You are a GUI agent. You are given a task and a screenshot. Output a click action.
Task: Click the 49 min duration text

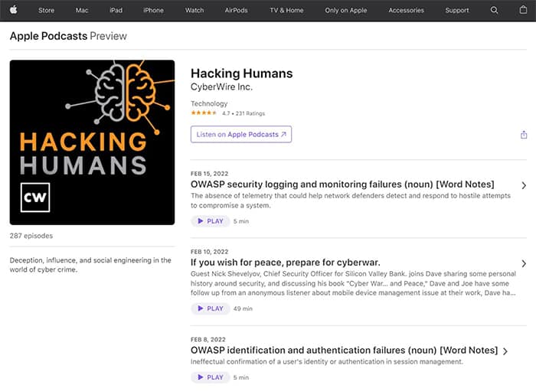[x=243, y=309]
